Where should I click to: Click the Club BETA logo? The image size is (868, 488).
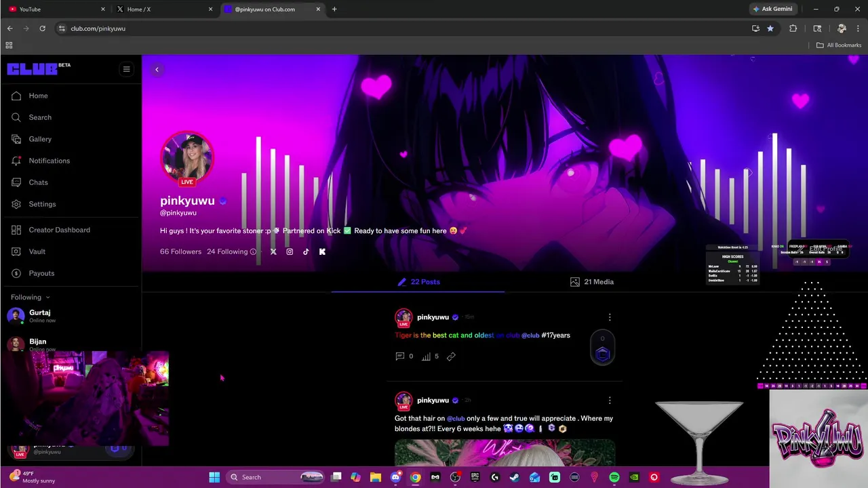coord(39,68)
